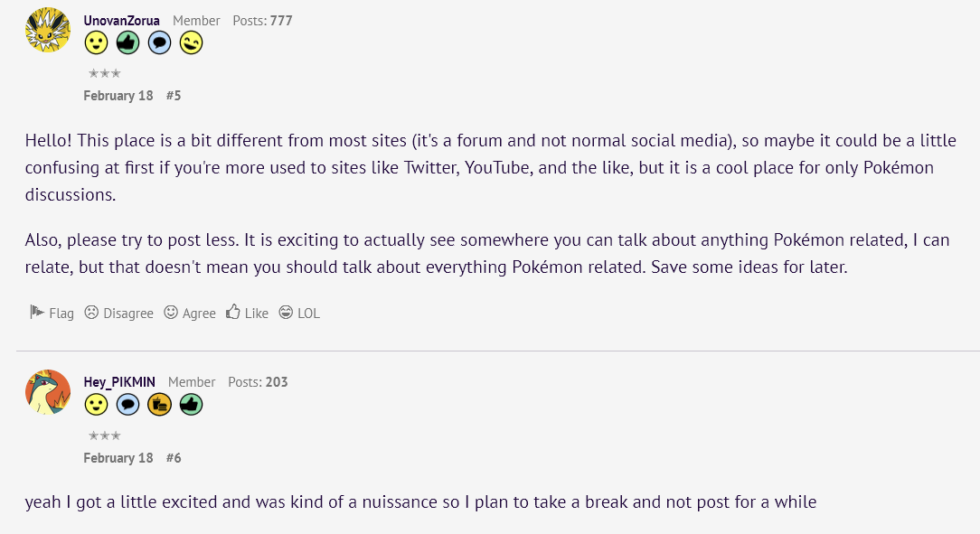The height and width of the screenshot is (534, 980).
Task: Click Hey_PIKMIN's green thumbs-up badge
Action: 192,405
